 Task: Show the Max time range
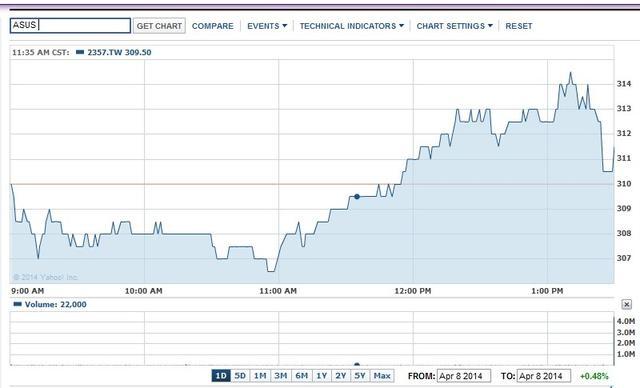coord(382,376)
